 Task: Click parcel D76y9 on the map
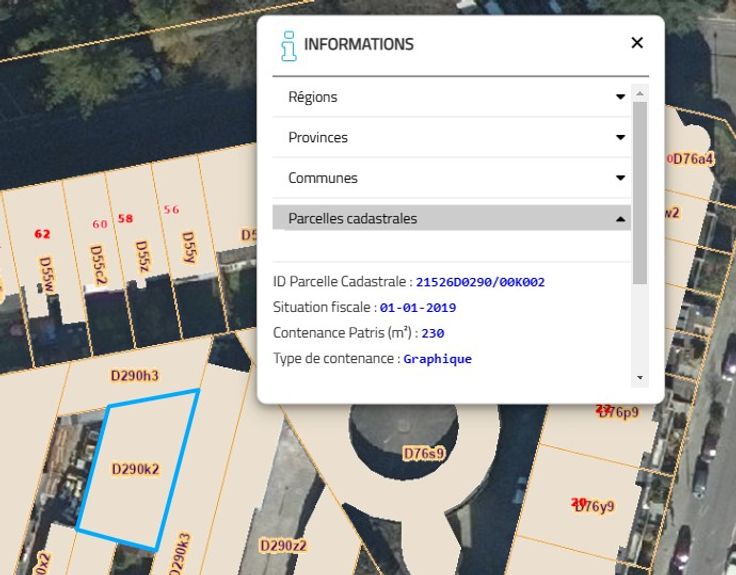point(592,506)
